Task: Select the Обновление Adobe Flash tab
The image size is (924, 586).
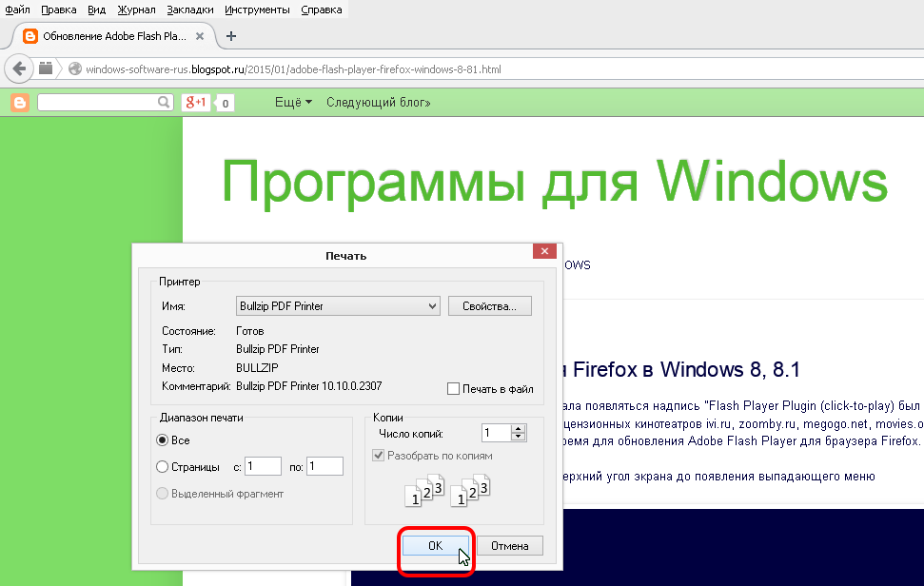Action: (114, 36)
